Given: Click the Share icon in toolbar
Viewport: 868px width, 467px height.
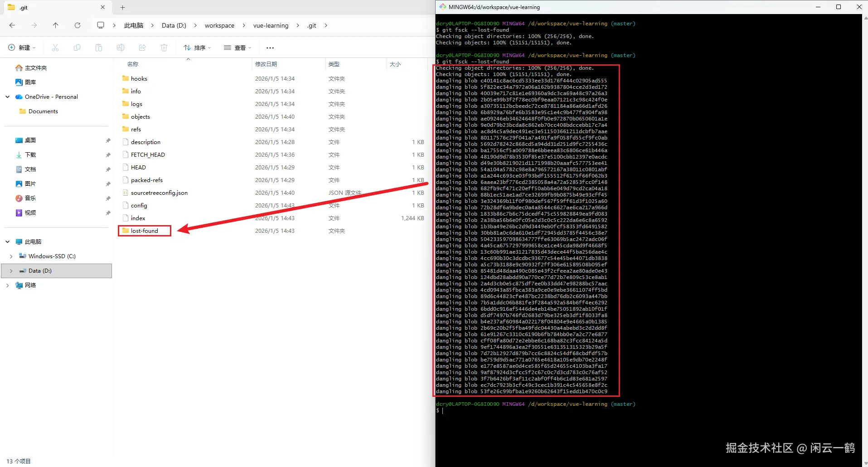Looking at the screenshot, I should (x=142, y=48).
